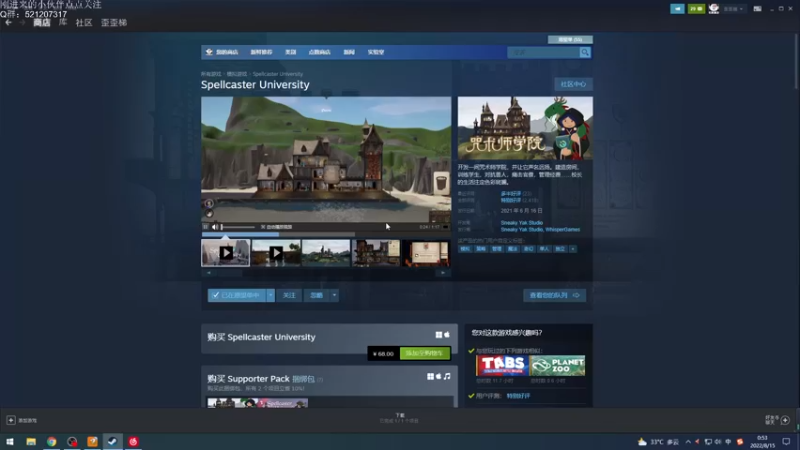Toggle the on-wishlist checkmark button
Screen dimensions: 800x450
point(237,295)
